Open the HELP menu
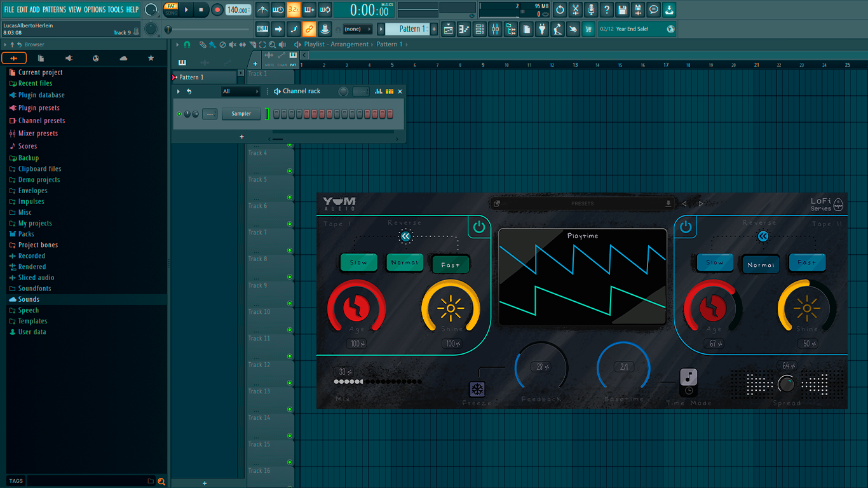The height and width of the screenshot is (488, 868). (132, 10)
